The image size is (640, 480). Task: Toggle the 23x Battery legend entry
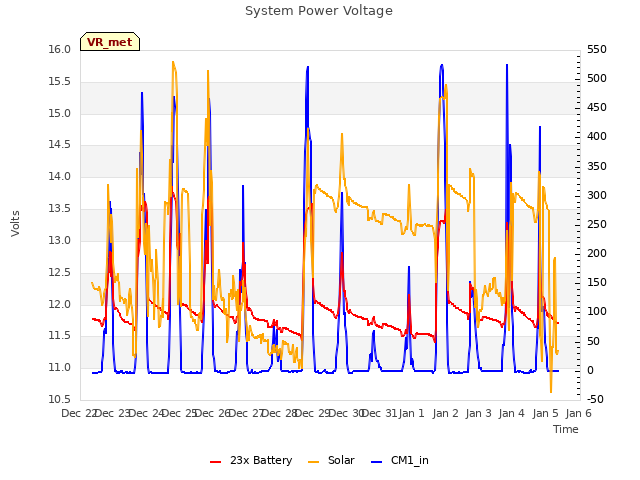[251, 460]
